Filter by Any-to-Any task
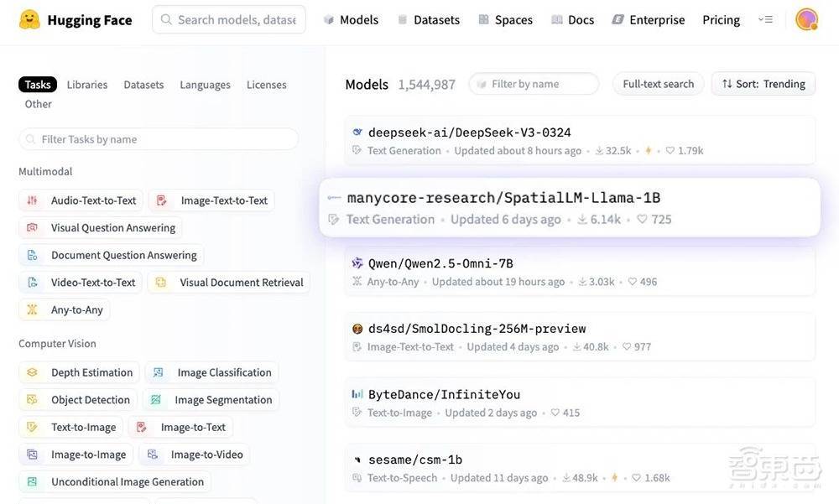This screenshot has height=504, width=839. tap(65, 309)
